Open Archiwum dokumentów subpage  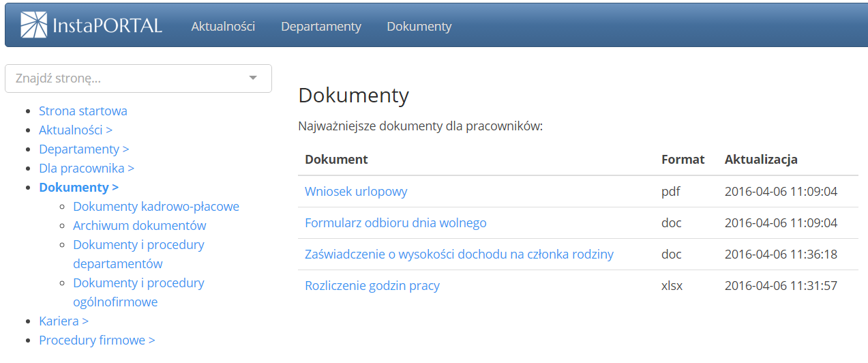139,225
